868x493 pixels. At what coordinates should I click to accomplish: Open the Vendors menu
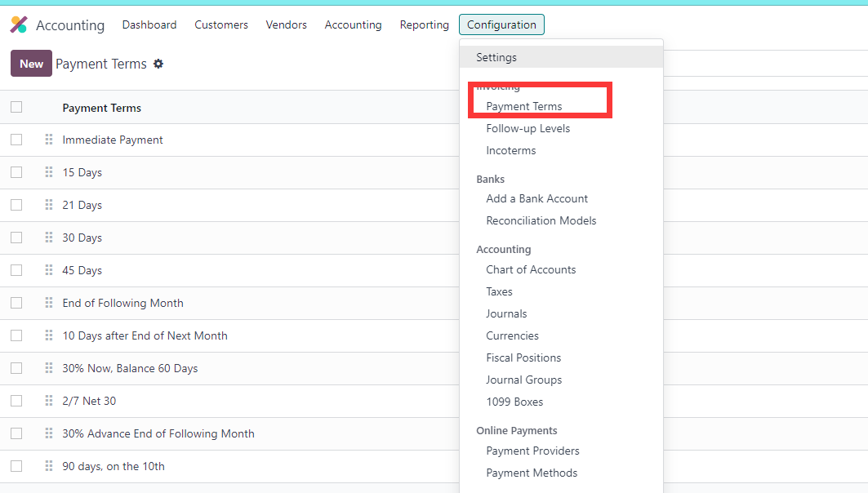coord(286,24)
